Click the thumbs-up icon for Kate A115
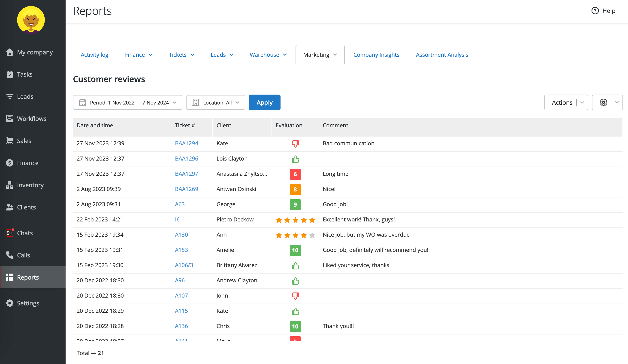The height and width of the screenshot is (364, 628). click(295, 311)
